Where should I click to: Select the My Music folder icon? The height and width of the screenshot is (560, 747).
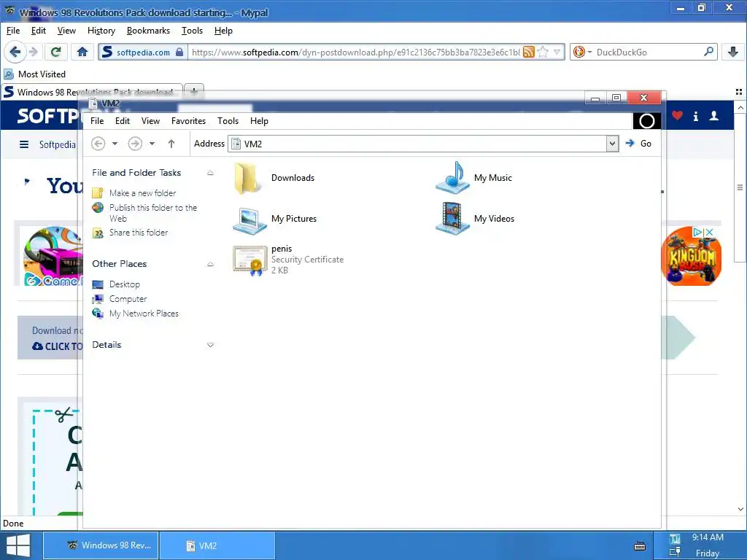tap(452, 177)
